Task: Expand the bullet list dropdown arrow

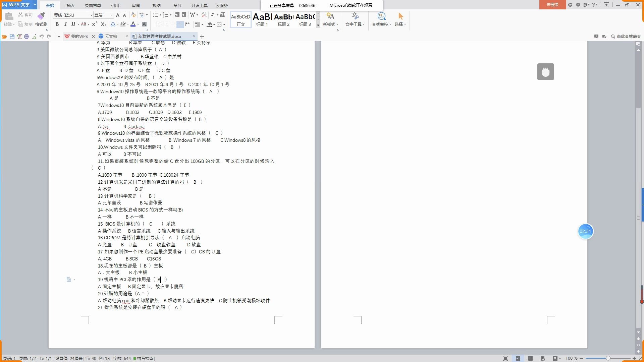Action: [160, 15]
